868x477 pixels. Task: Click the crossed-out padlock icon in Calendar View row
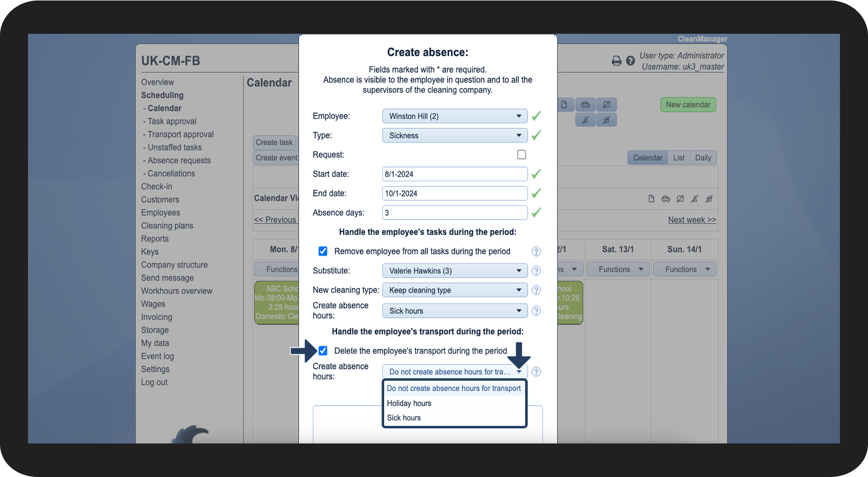click(x=709, y=199)
